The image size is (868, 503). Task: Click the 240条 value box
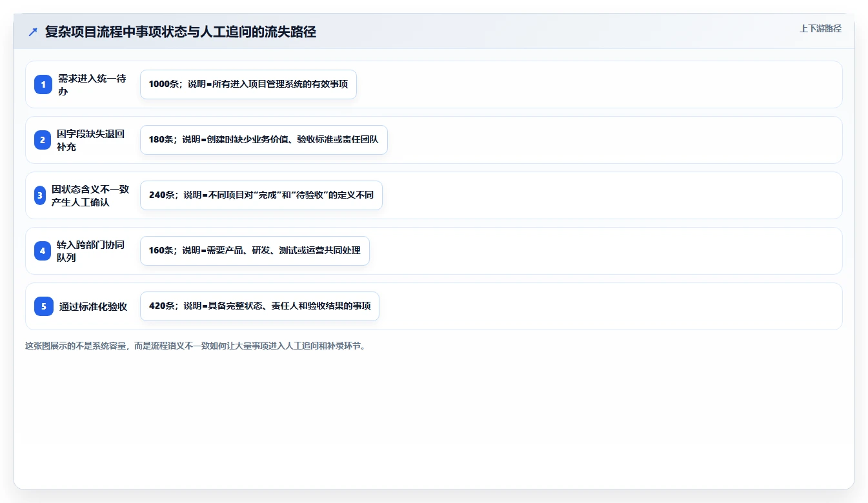pos(261,195)
